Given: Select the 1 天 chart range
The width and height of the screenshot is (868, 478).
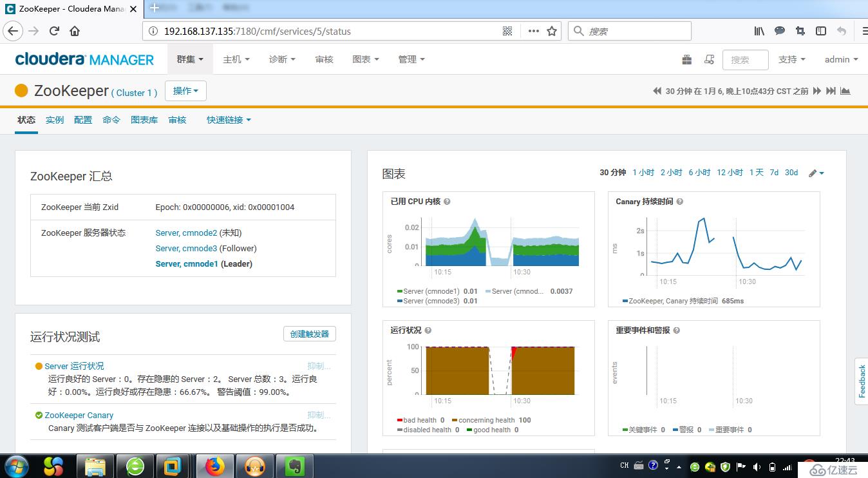Looking at the screenshot, I should click(x=757, y=173).
